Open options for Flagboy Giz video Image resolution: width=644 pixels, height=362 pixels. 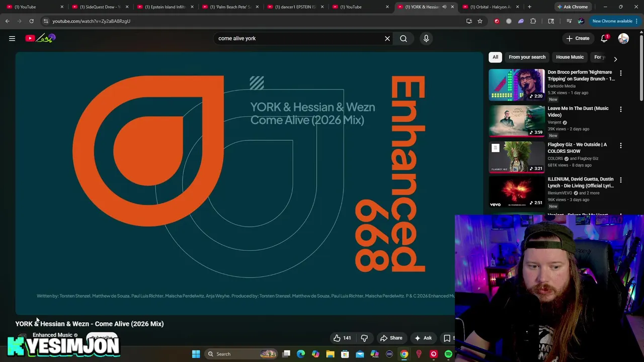click(x=620, y=145)
